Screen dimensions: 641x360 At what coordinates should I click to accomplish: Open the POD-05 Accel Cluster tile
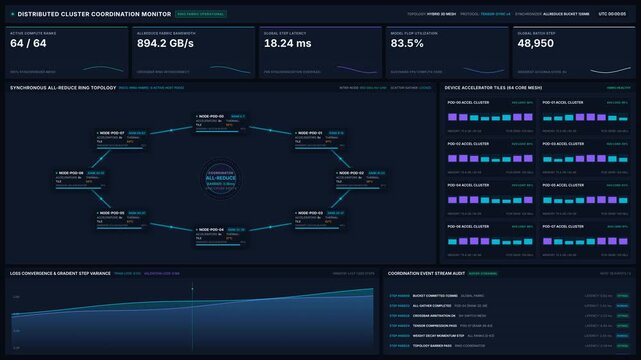coord(585,199)
